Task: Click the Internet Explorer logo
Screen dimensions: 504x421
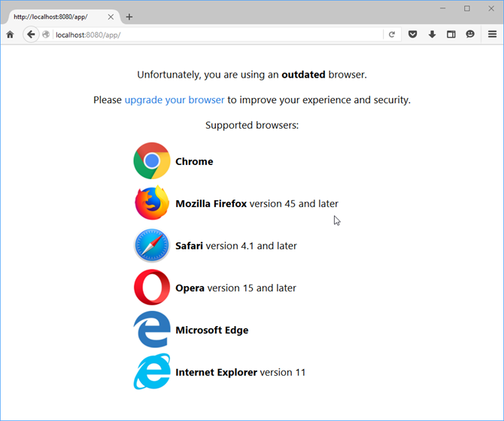Action: coord(152,372)
